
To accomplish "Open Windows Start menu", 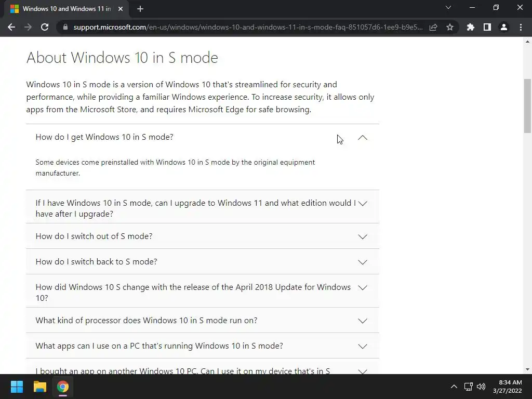I will point(17,387).
